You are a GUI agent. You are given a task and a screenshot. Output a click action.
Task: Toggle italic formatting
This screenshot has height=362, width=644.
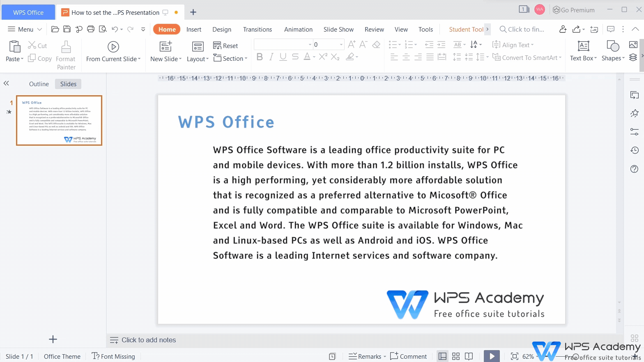pos(271,57)
